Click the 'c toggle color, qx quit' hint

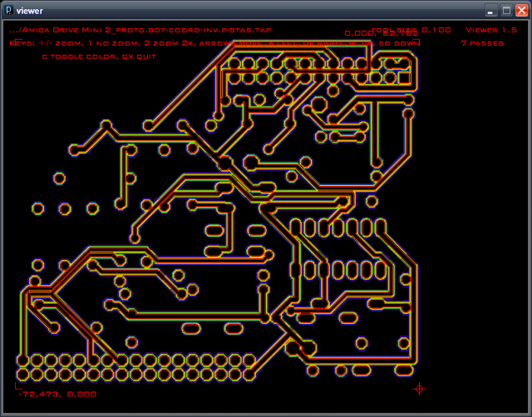(99, 56)
